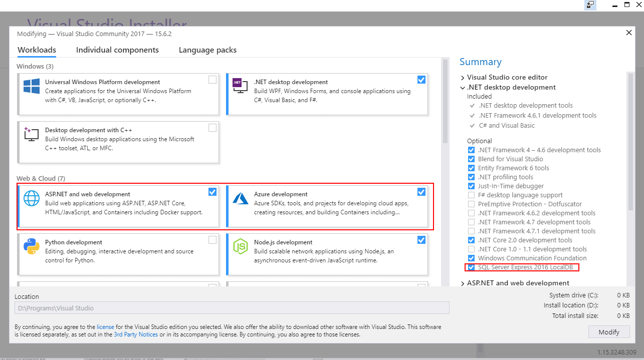Click the Modify button
Screen dimensions: 644x360
point(609,332)
